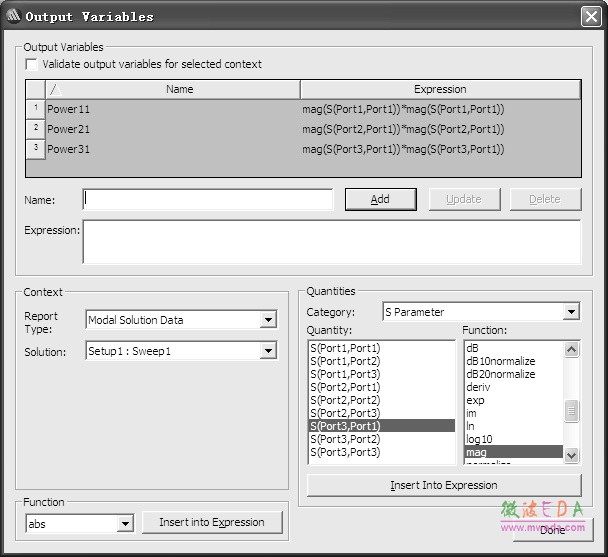608x557 pixels.
Task: Open the Solution dropdown
Action: click(268, 352)
